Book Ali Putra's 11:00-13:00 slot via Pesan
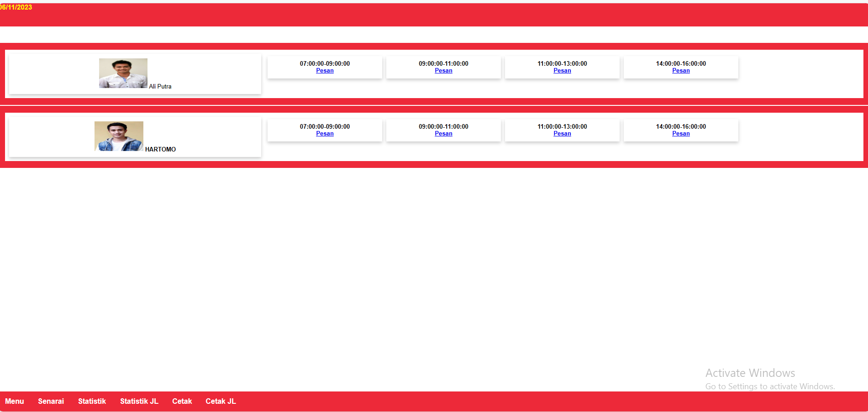The image size is (868, 412). click(562, 71)
